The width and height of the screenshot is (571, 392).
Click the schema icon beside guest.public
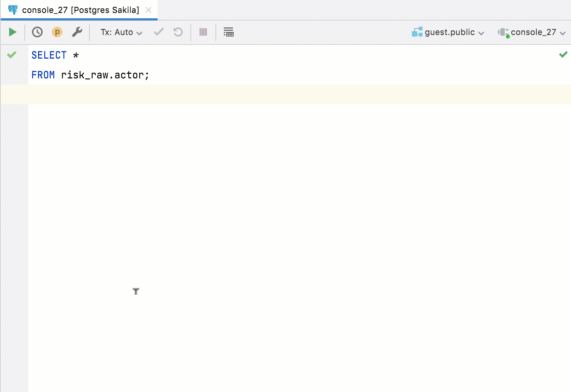click(417, 32)
